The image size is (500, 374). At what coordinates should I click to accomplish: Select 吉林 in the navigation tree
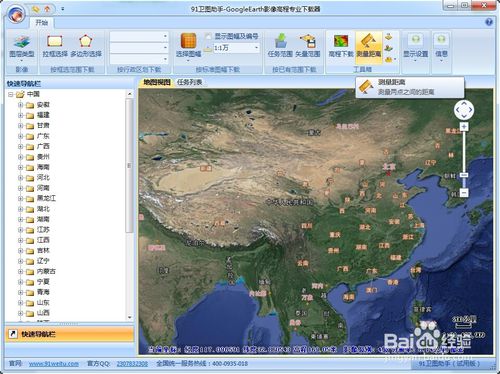pyautogui.click(x=43, y=251)
